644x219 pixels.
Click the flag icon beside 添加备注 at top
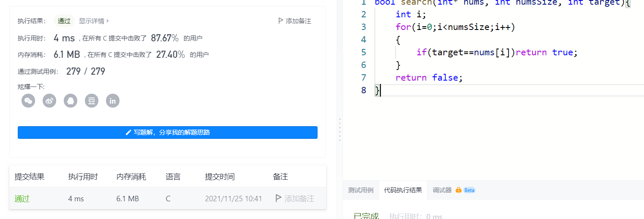pyautogui.click(x=281, y=21)
